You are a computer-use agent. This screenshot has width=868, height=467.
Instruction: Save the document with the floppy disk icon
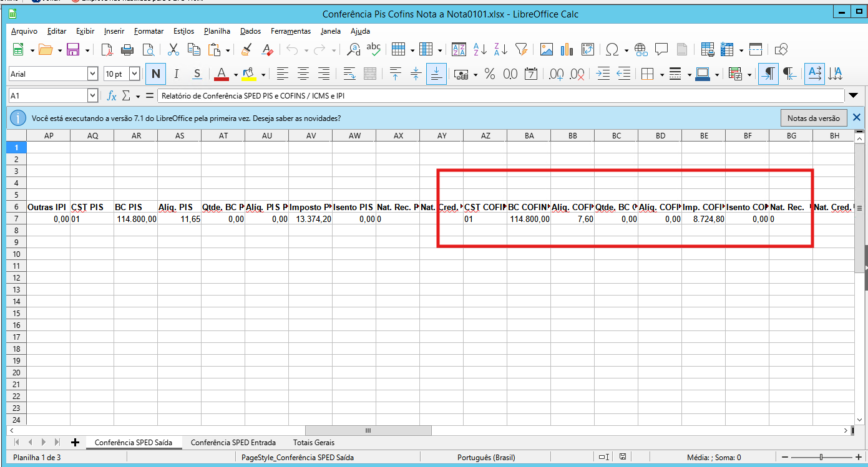[x=72, y=50]
